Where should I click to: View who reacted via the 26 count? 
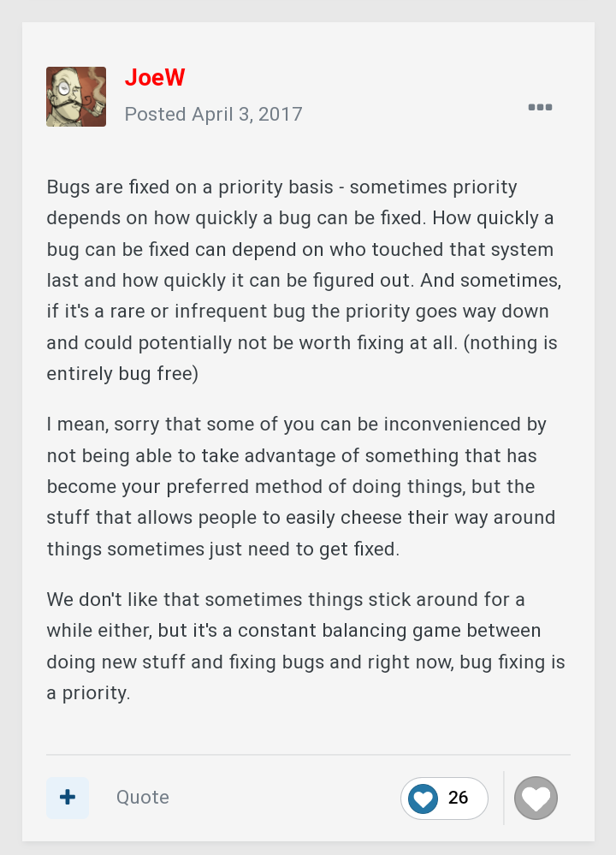coord(459,798)
